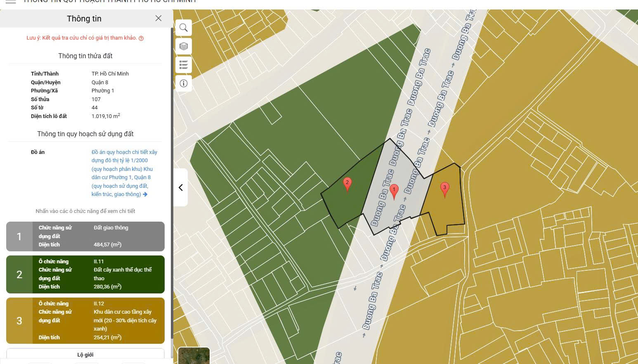638x364 pixels.
Task: Select red map marker number 1
Action: [x=394, y=191]
